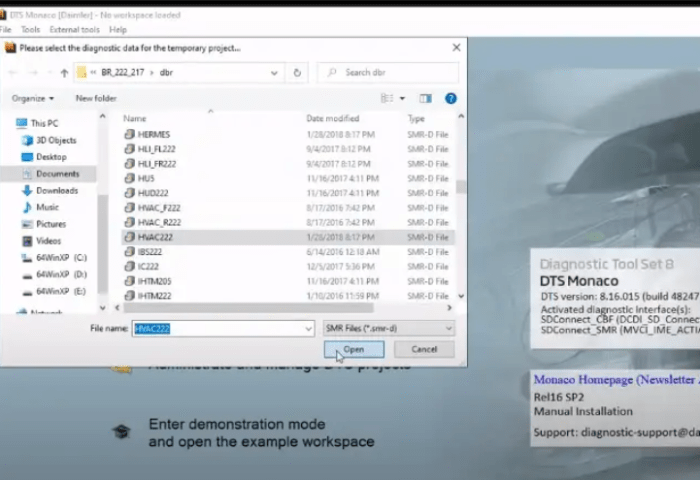Click New folder in the dialog toolbar
Screen dimensions: 700x480
tap(96, 98)
